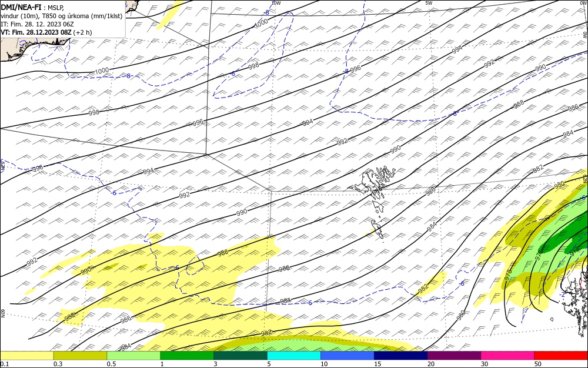
Task: Click the '20' legend value
Action: (x=431, y=364)
